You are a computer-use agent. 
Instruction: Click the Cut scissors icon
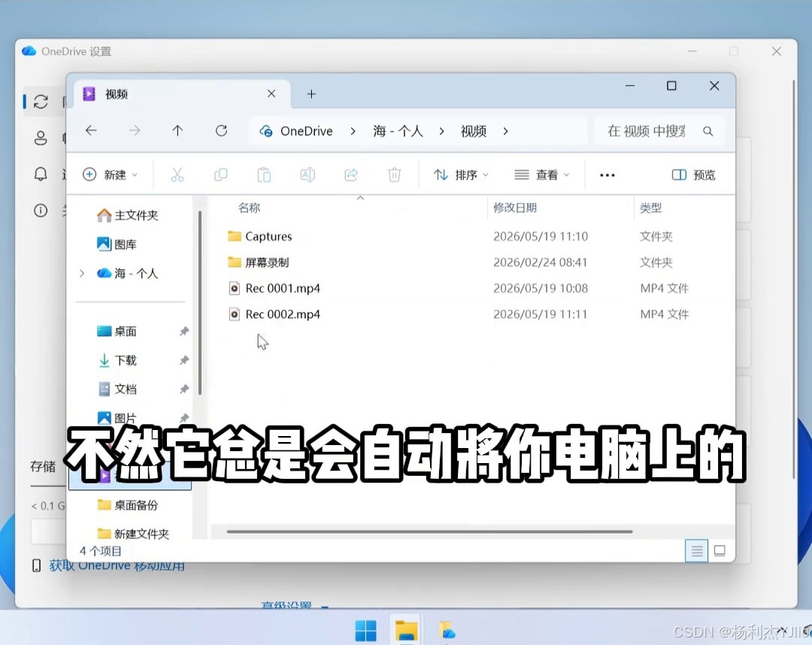[x=177, y=175]
